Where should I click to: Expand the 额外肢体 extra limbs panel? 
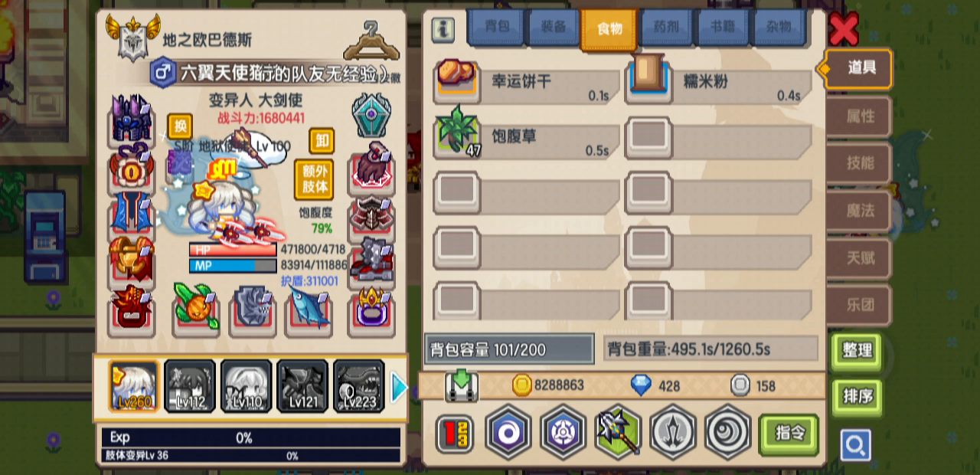(x=314, y=179)
